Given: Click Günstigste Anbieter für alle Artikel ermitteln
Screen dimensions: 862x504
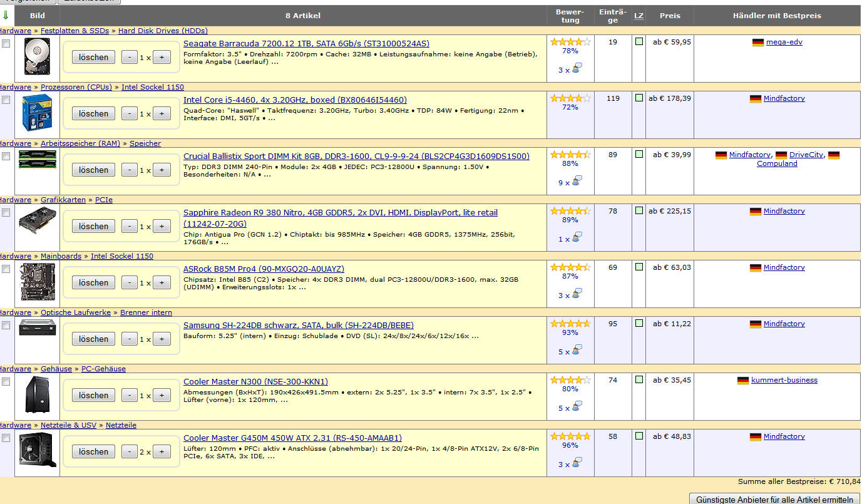Looking at the screenshot, I should 774,500.
